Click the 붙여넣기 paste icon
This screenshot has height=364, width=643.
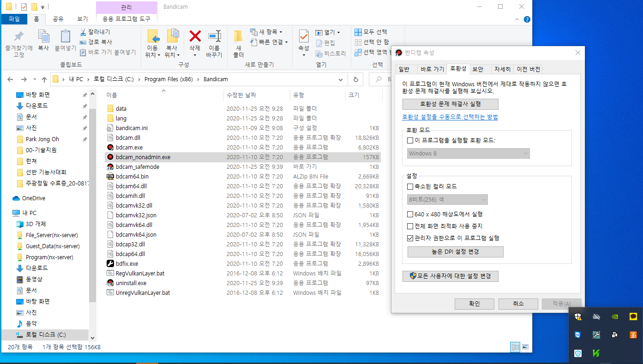[x=65, y=37]
